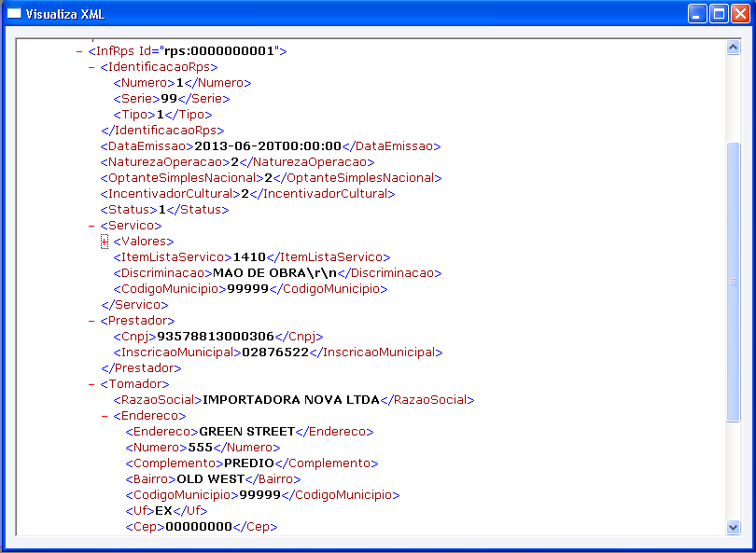Click the RazaoSocial value IMPORTADORA NOVA LTDA
756x553 pixels.
tap(291, 400)
